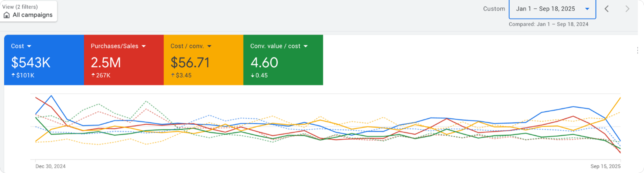Open the Jan 1 – Sep 18, 2025 date range dropdown

tap(552, 9)
